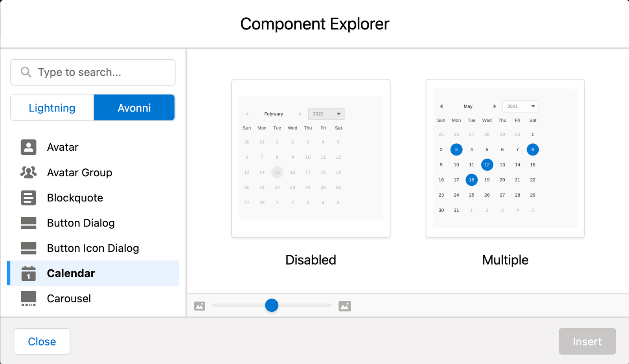
Task: Click the small image icon left of slider
Action: pyautogui.click(x=199, y=305)
